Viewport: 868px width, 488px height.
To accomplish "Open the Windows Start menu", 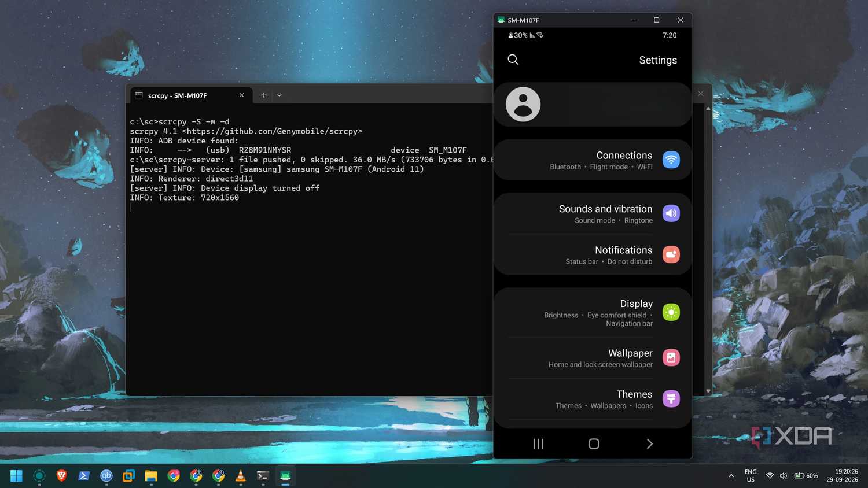I will pyautogui.click(x=16, y=476).
